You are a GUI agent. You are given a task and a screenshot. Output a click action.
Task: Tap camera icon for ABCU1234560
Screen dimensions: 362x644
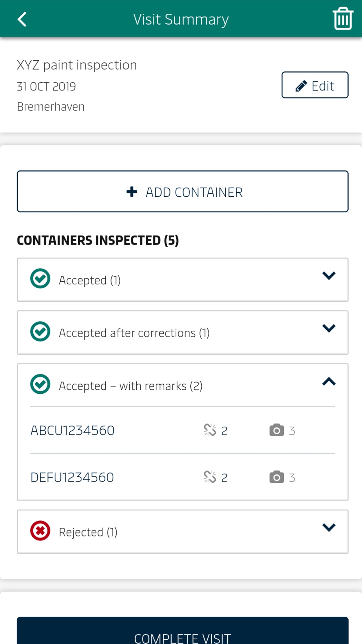277,430
